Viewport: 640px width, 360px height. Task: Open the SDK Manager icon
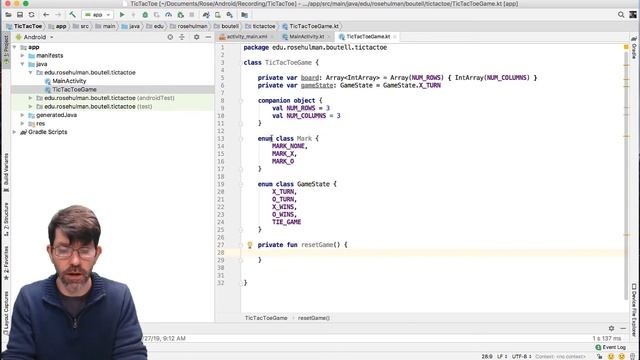[230, 15]
